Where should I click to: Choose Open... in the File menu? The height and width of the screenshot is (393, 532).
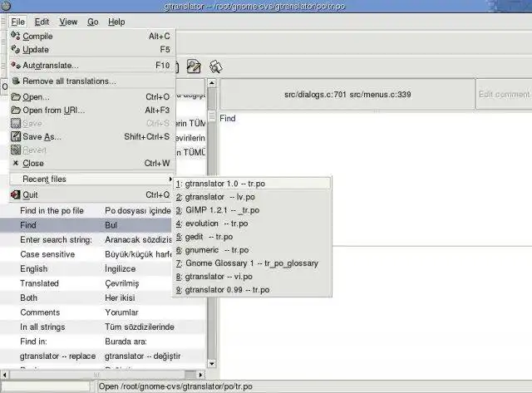pos(91,97)
